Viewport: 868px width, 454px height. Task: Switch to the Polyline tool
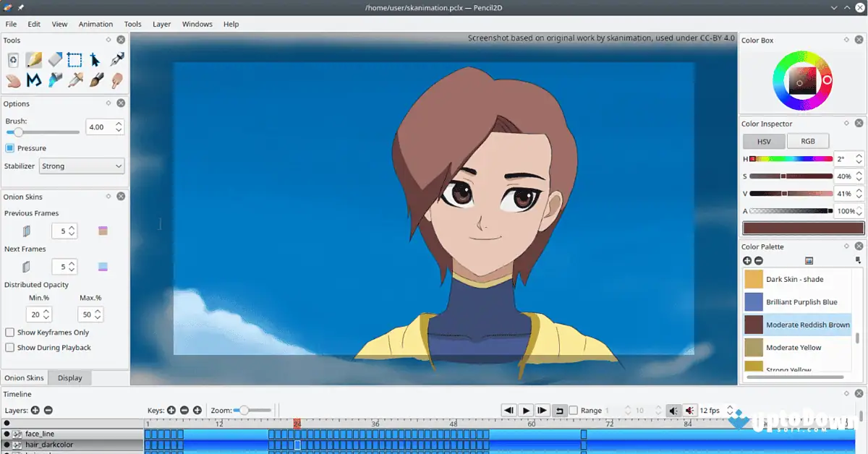coord(33,80)
